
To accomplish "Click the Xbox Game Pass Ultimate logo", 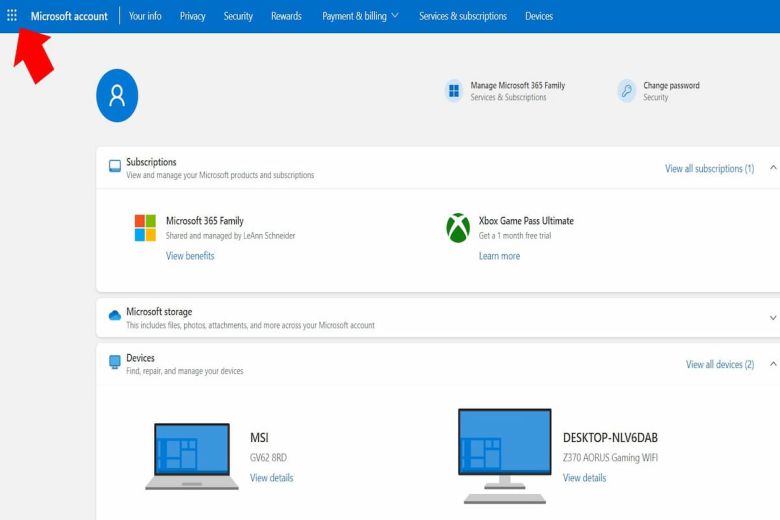I will [458, 228].
